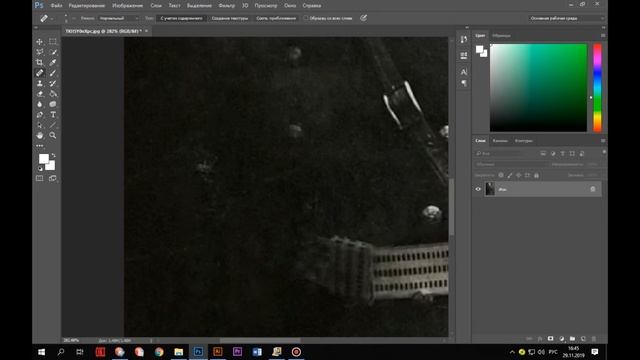The image size is (640, 360).
Task: Click the lock icon on the Фон layer
Action: (593, 189)
